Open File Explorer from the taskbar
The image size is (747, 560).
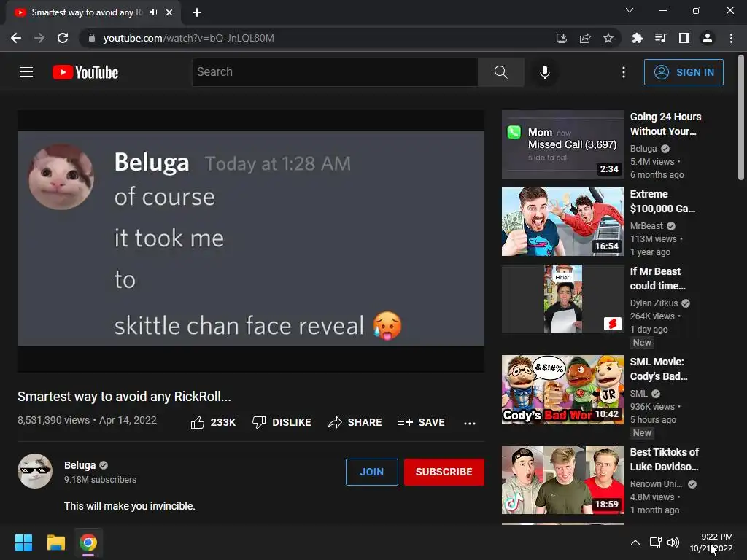coord(55,542)
